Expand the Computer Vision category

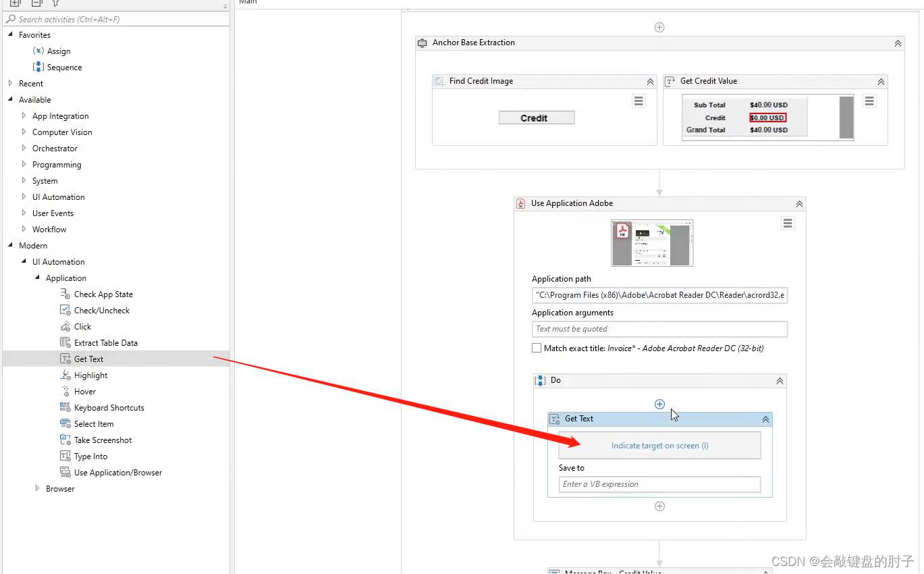(x=24, y=132)
